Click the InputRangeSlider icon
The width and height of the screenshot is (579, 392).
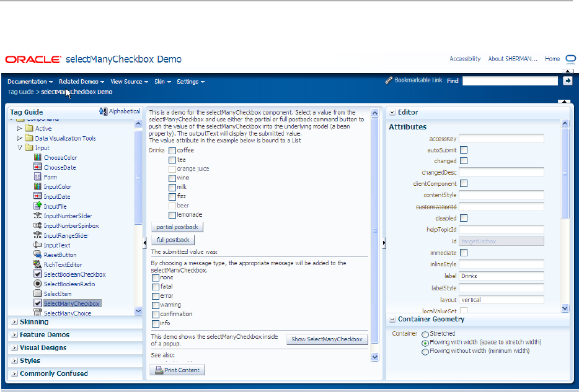(37, 235)
